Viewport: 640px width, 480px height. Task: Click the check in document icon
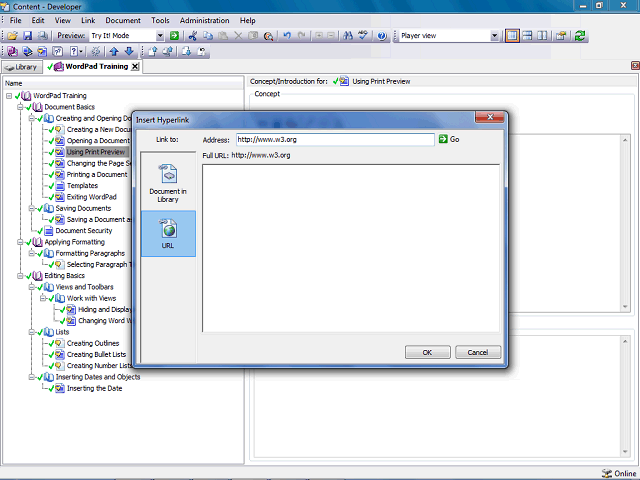pyautogui.click(x=153, y=51)
